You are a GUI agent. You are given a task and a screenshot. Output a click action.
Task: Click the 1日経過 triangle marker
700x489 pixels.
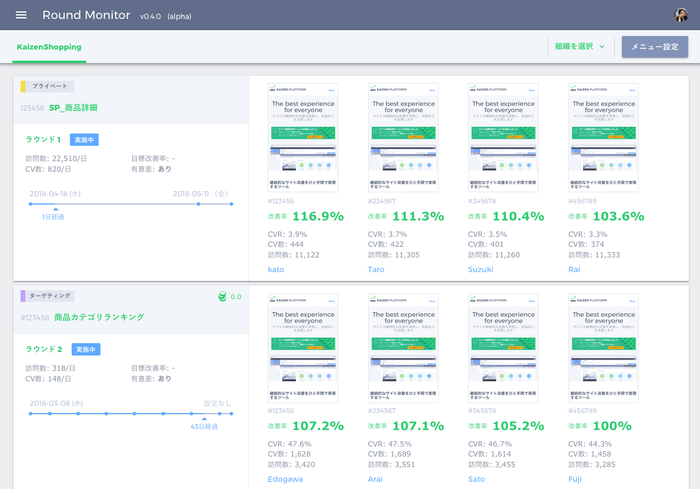[55, 209]
